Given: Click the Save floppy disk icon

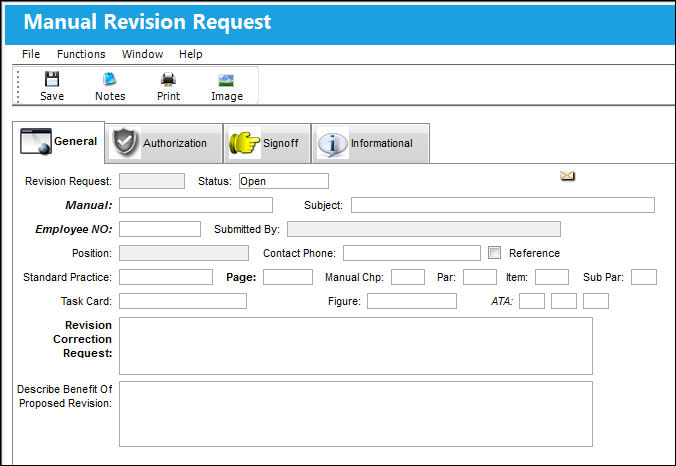Looking at the screenshot, I should click(x=52, y=79).
